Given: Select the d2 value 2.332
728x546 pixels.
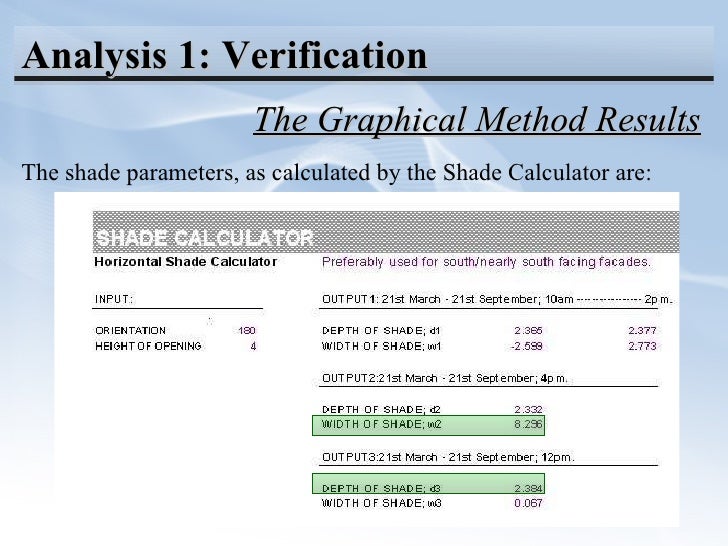Looking at the screenshot, I should [x=528, y=410].
